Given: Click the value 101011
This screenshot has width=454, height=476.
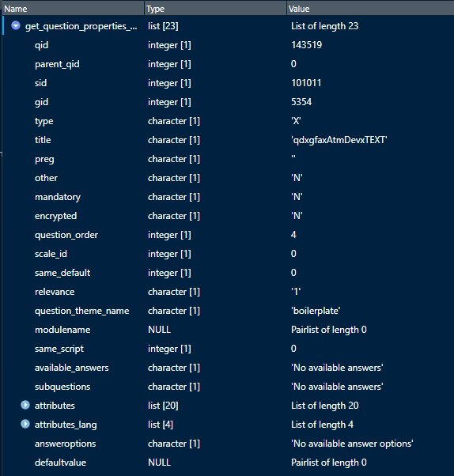Looking at the screenshot, I should (306, 83).
